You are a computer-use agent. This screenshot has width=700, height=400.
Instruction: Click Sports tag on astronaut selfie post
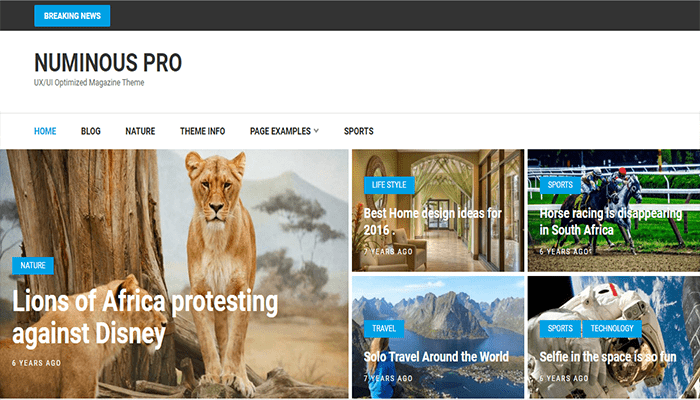pos(560,329)
